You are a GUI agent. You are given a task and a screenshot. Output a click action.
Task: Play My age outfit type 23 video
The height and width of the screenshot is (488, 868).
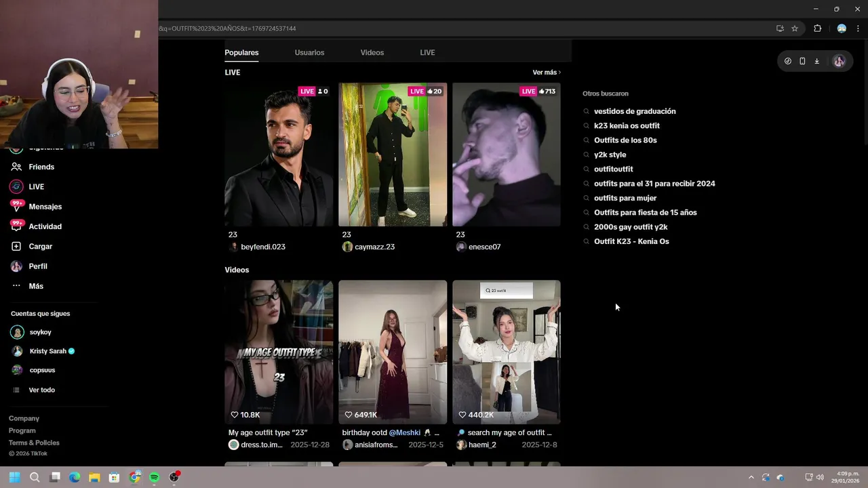pos(279,352)
